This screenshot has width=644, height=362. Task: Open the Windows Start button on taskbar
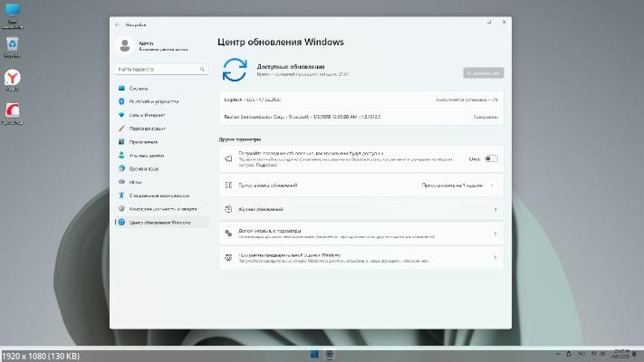click(x=314, y=354)
